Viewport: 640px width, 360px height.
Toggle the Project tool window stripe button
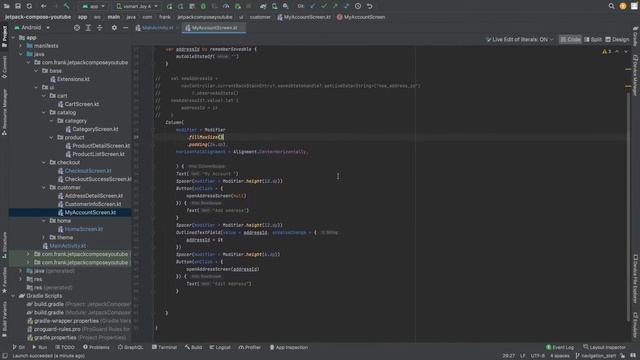[4, 36]
